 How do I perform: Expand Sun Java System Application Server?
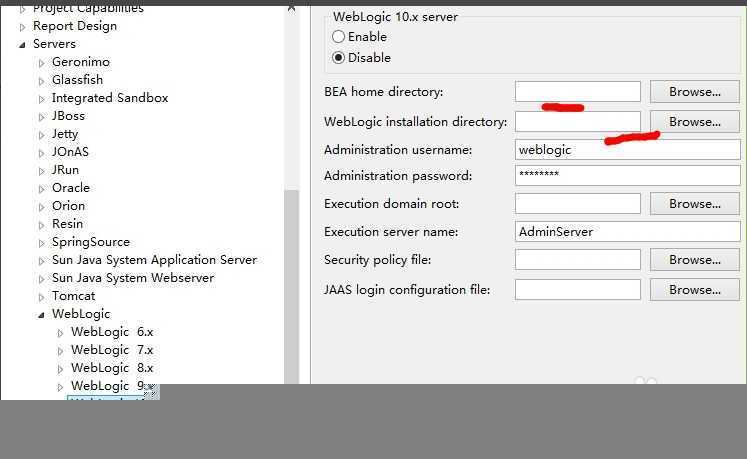tap(41, 261)
